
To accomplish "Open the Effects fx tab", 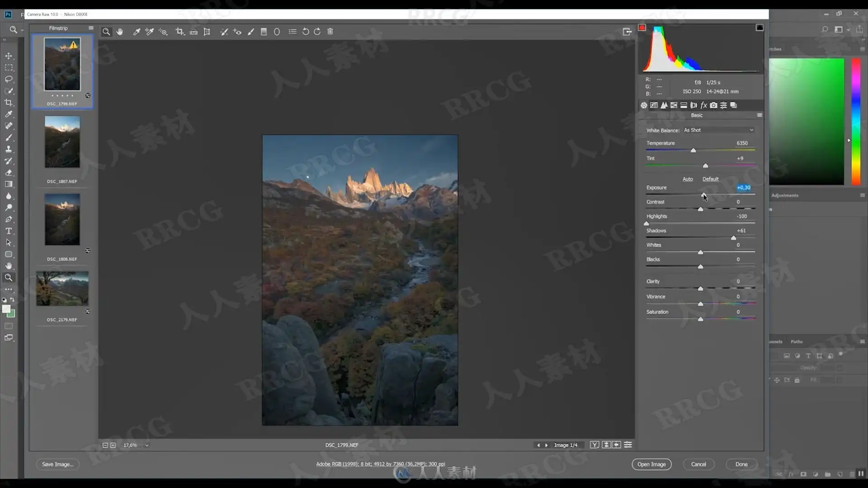I will [x=703, y=105].
